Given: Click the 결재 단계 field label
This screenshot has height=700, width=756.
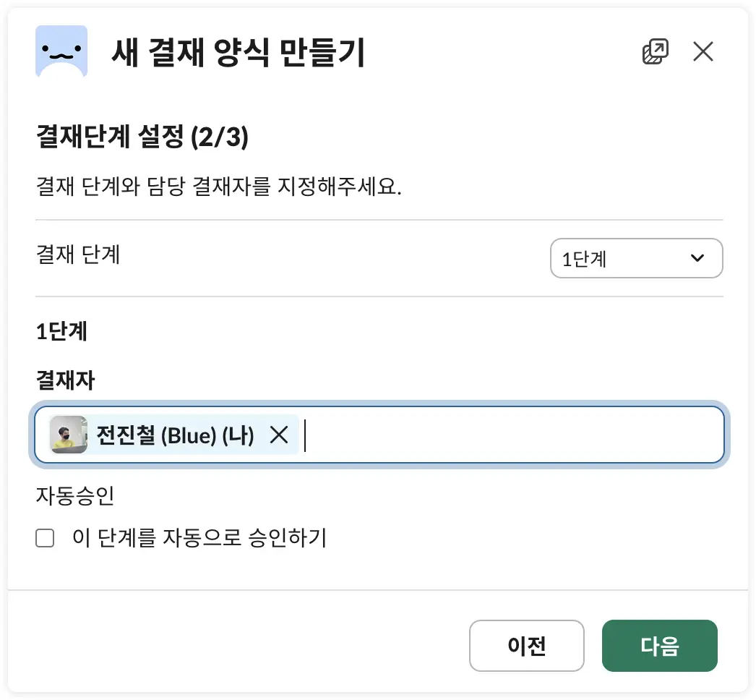Looking at the screenshot, I should [x=77, y=255].
